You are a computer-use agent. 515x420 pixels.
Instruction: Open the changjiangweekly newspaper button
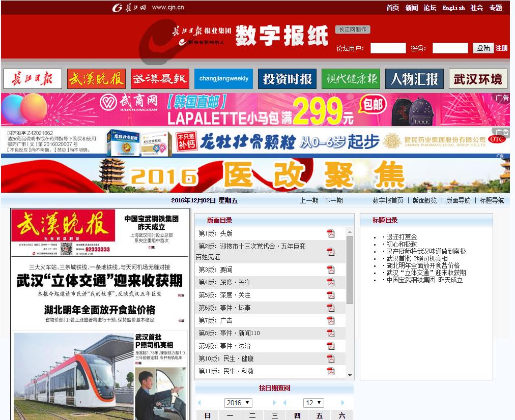(224, 79)
